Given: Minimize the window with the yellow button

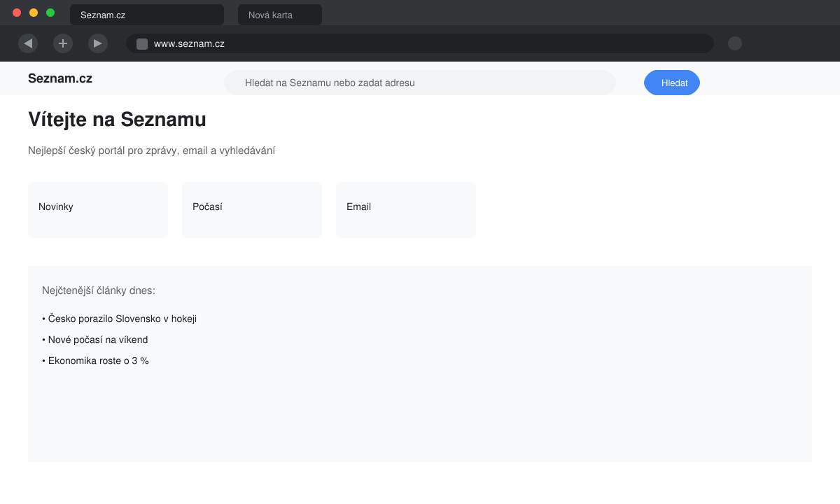Looking at the screenshot, I should (34, 13).
